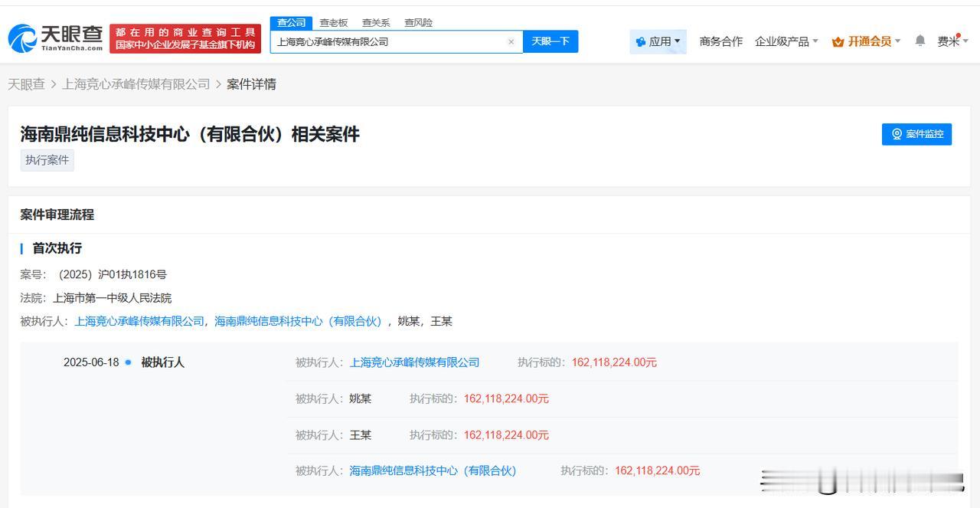This screenshot has width=980, height=508.
Task: Click the 案件审理流程 heading
Action: [57, 215]
